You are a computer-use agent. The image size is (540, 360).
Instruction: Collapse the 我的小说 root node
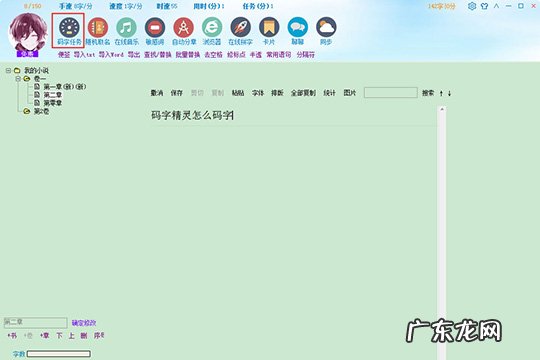coord(8,71)
